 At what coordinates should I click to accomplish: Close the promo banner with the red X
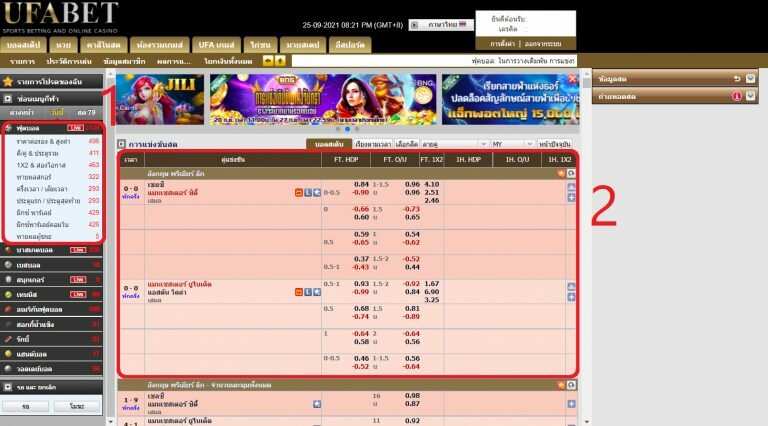(x=572, y=79)
